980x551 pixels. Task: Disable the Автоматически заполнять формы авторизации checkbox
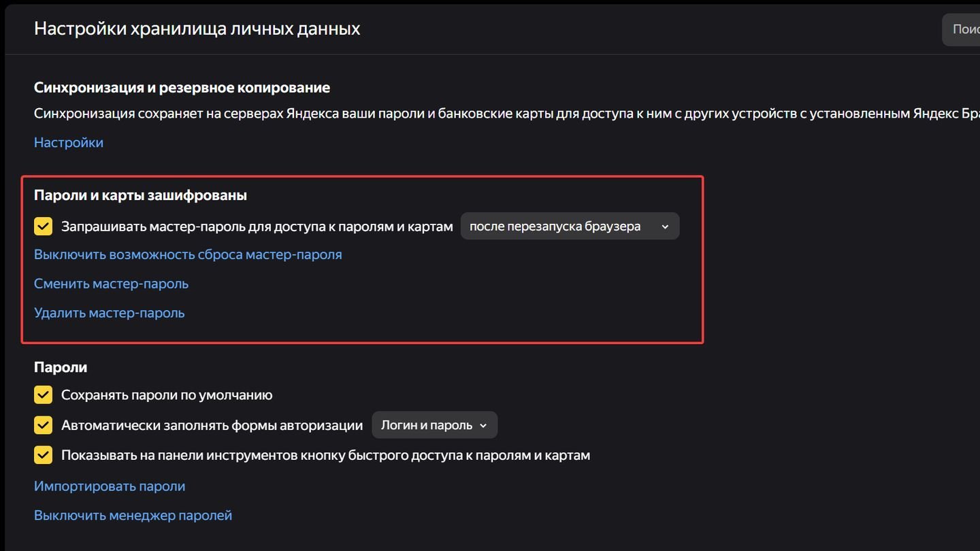pyautogui.click(x=43, y=425)
